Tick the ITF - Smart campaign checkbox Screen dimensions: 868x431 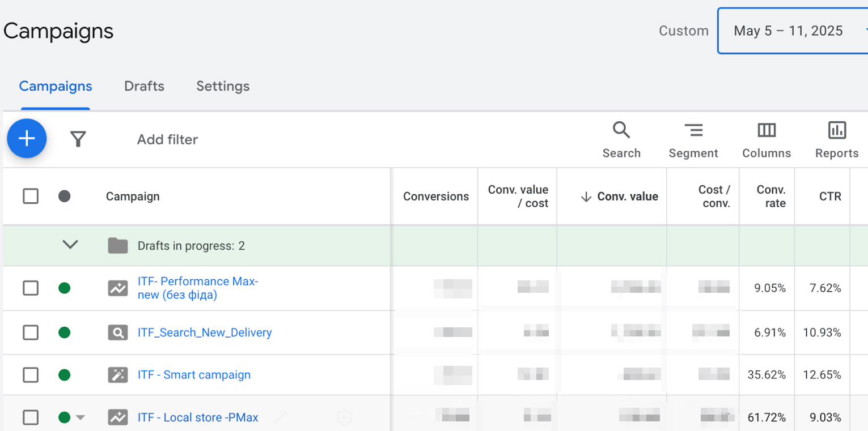click(x=31, y=375)
